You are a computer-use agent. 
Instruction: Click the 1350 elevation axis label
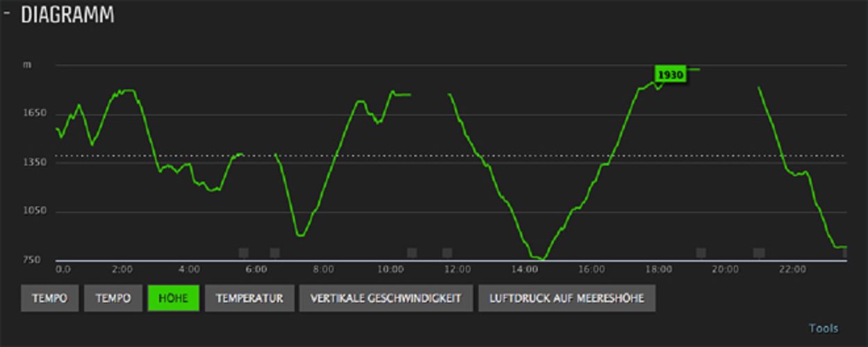tap(35, 162)
